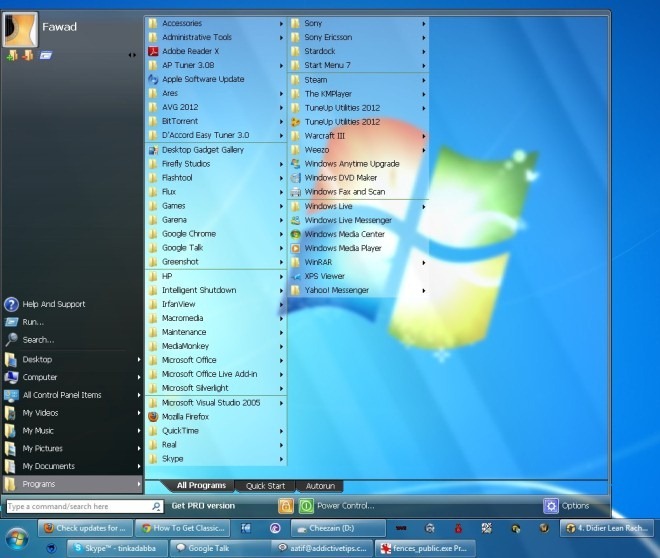Screen dimensions: 660x558
Task: Expand the Accessories folder submenu
Action: point(181,23)
